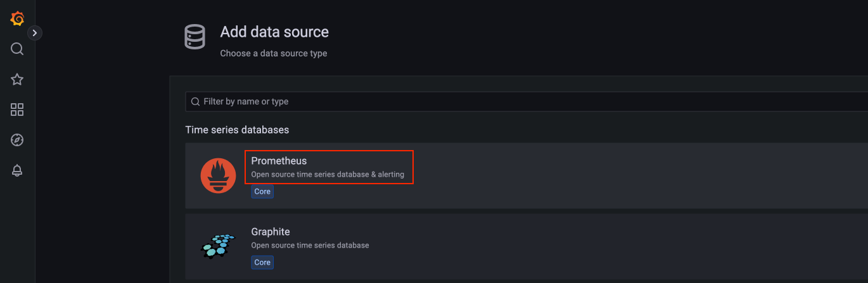Image resolution: width=868 pixels, height=283 pixels.
Task: Open the Explore compass icon
Action: click(17, 140)
